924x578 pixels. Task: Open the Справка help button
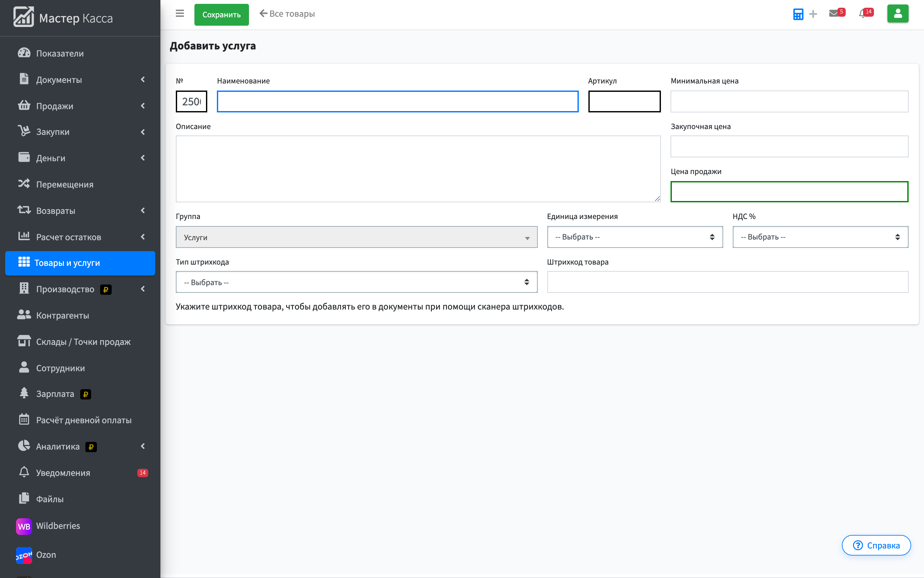click(x=876, y=545)
